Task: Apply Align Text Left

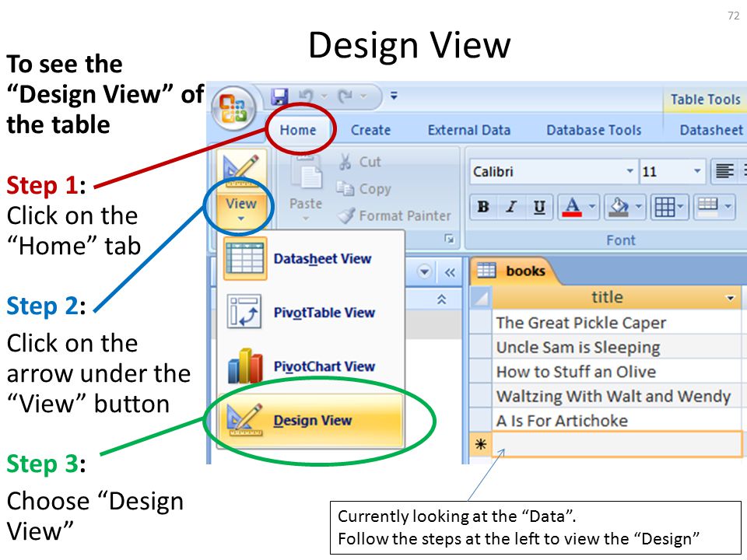Action: [724, 171]
